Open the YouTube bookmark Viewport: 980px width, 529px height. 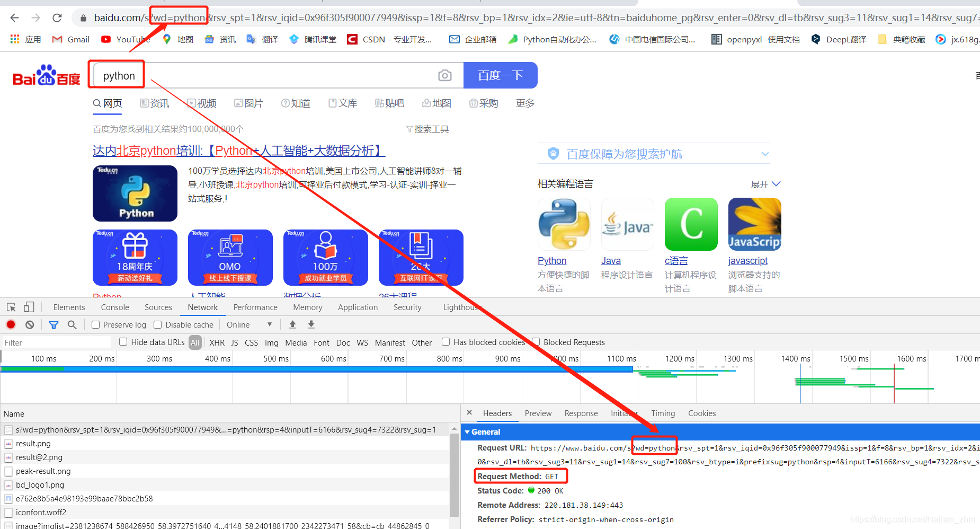coord(126,39)
